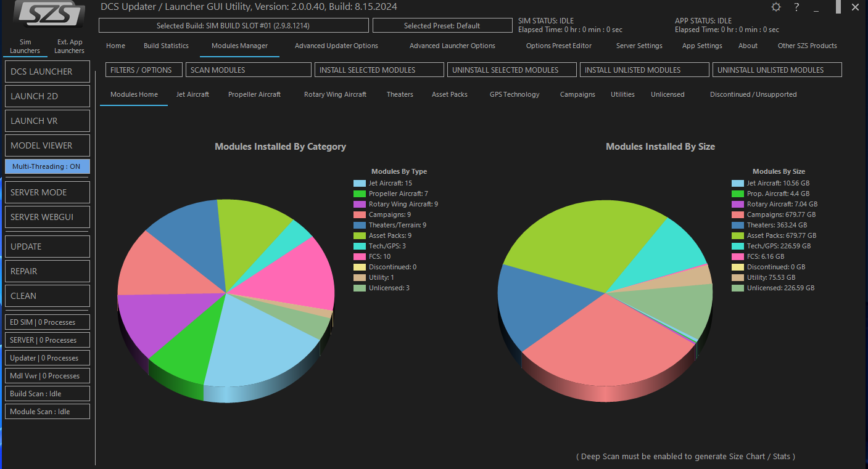Viewport: 868px width, 469px height.
Task: Open Campaigns sub-tab
Action: pyautogui.click(x=577, y=94)
